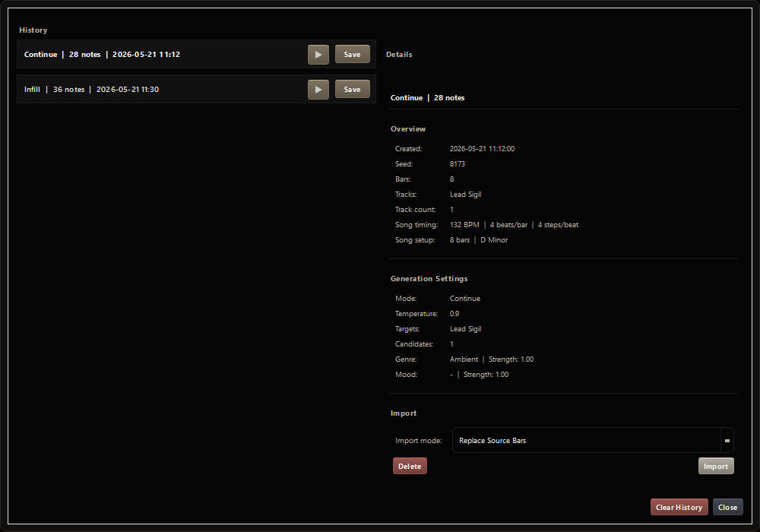Save the Continue 28 notes entry
The height and width of the screenshot is (532, 760).
(353, 54)
